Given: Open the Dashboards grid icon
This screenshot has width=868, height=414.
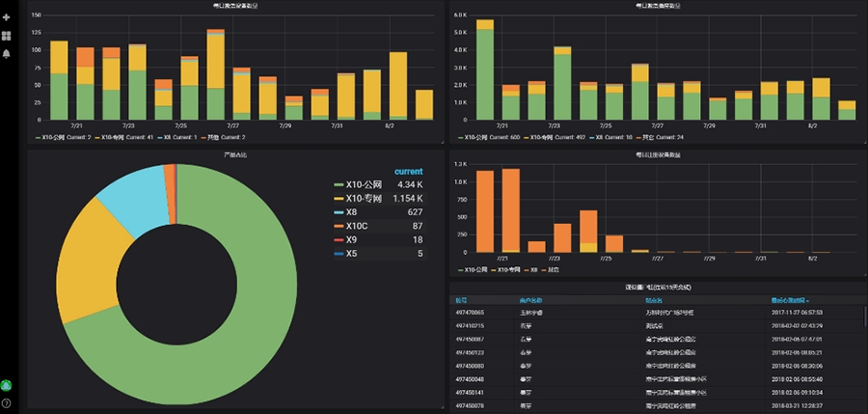Looking at the screenshot, I should point(7,36).
